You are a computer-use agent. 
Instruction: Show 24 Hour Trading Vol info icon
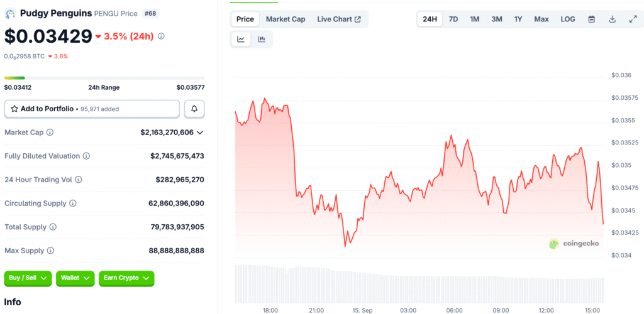79,180
